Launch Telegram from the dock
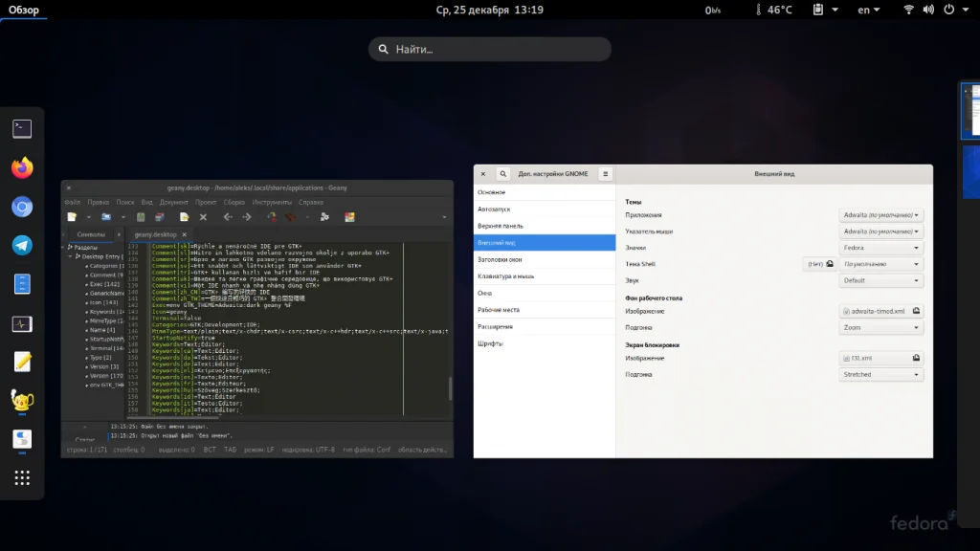The width and height of the screenshot is (980, 551). (22, 245)
